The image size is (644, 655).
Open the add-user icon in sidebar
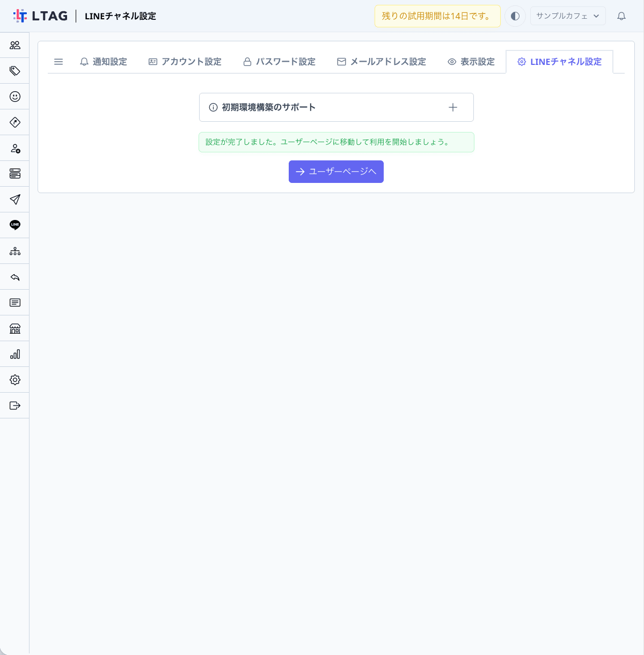pyautogui.click(x=15, y=148)
